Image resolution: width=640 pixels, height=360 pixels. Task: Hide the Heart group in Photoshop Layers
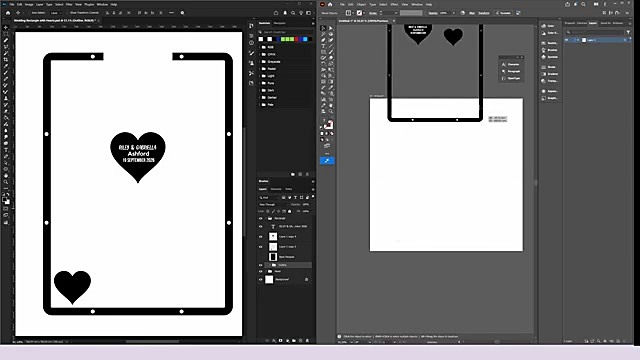point(261,271)
